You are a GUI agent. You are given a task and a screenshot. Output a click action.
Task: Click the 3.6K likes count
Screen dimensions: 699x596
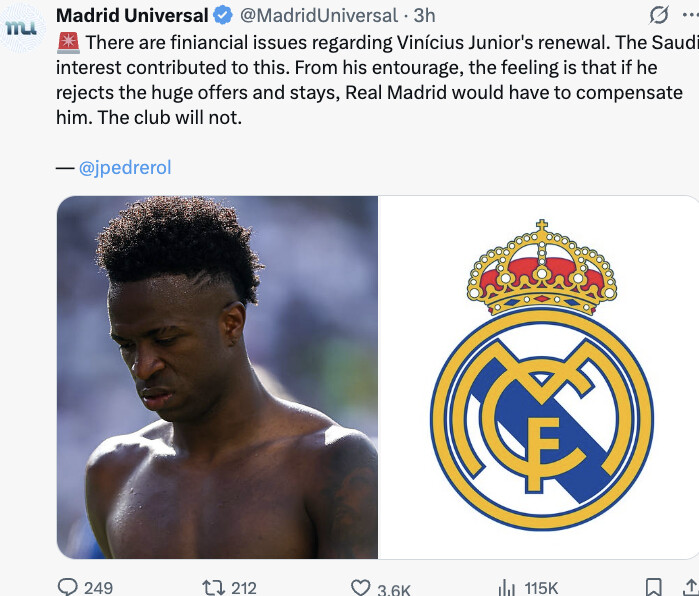[x=393, y=589]
